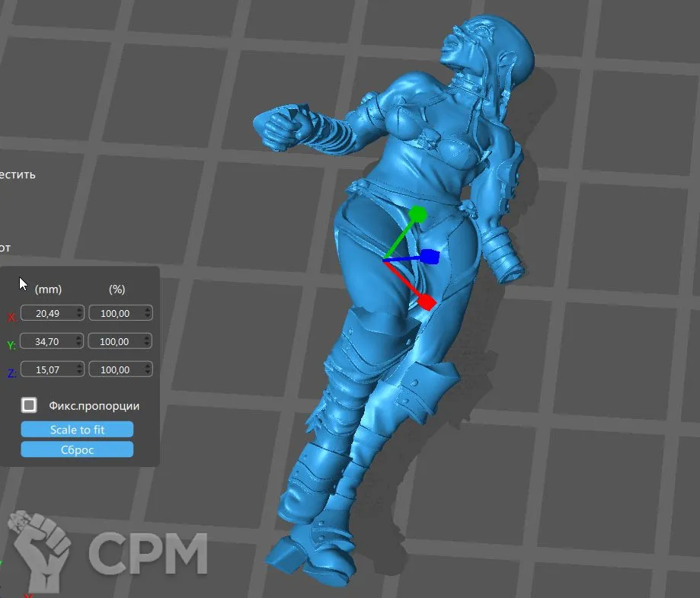Click the Z percent field showing 100,00
This screenshot has width=700, height=598.
(x=116, y=369)
